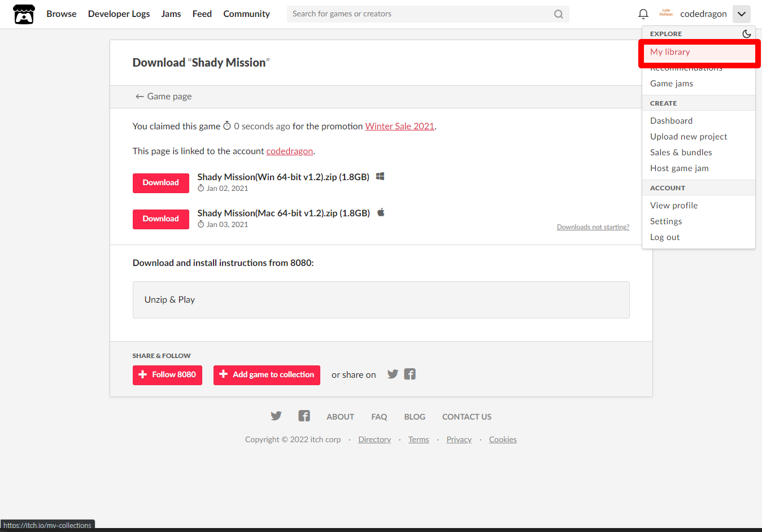762x532 pixels.
Task: Collapse the account dropdown arrow
Action: click(x=742, y=14)
